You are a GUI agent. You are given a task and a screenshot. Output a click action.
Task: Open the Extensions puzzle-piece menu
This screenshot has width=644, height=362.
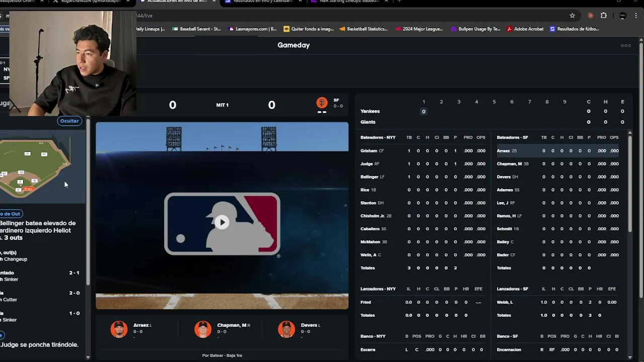tap(604, 16)
